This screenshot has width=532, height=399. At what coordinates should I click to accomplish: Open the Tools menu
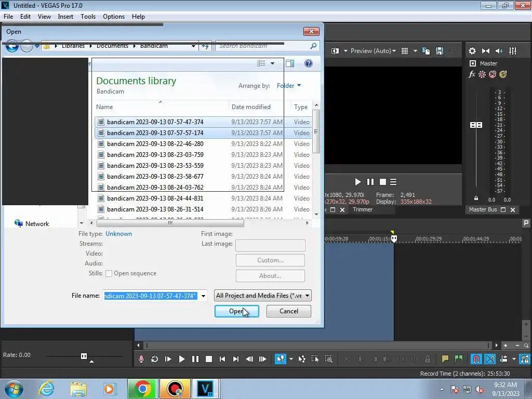pyautogui.click(x=88, y=17)
